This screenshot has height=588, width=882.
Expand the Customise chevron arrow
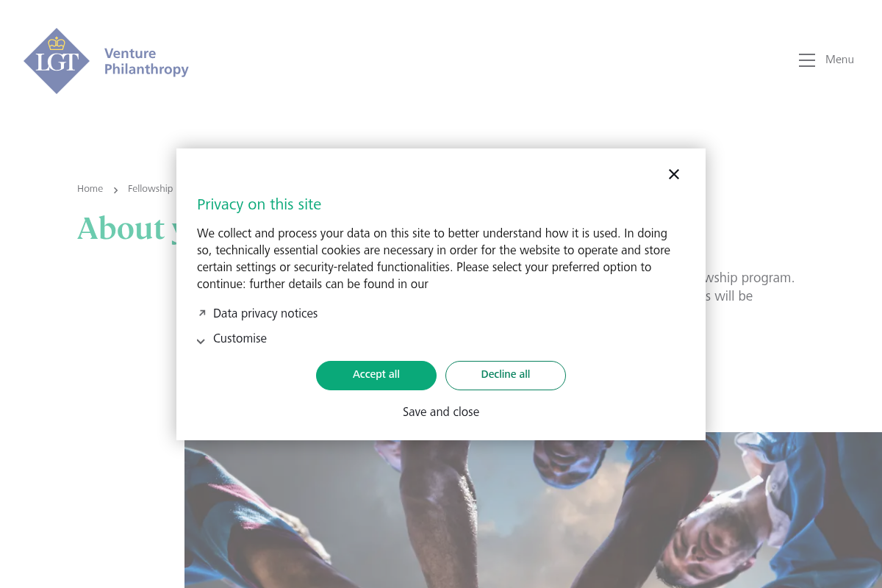201,340
